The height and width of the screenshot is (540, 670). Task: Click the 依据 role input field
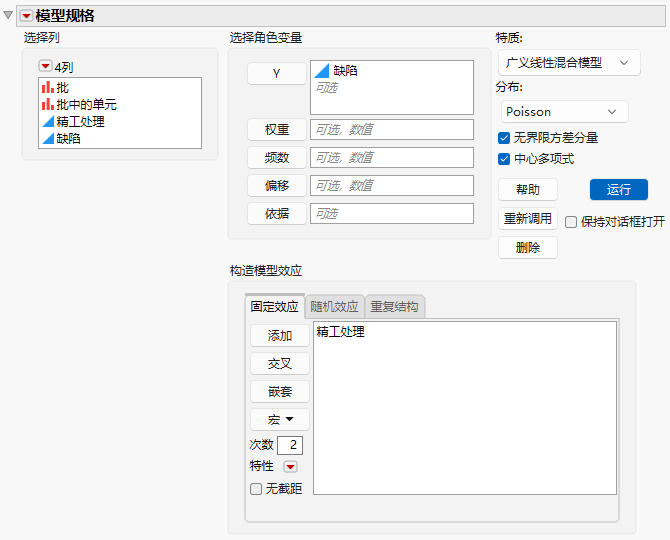[392, 213]
